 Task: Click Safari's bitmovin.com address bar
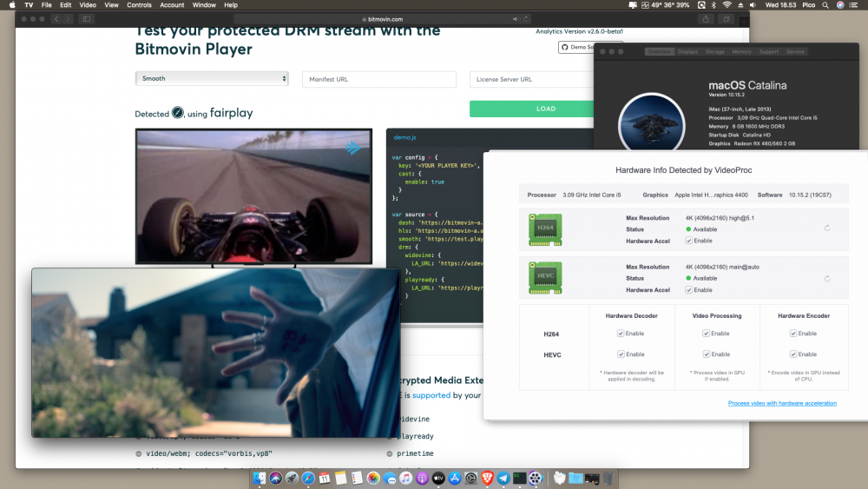click(x=381, y=19)
